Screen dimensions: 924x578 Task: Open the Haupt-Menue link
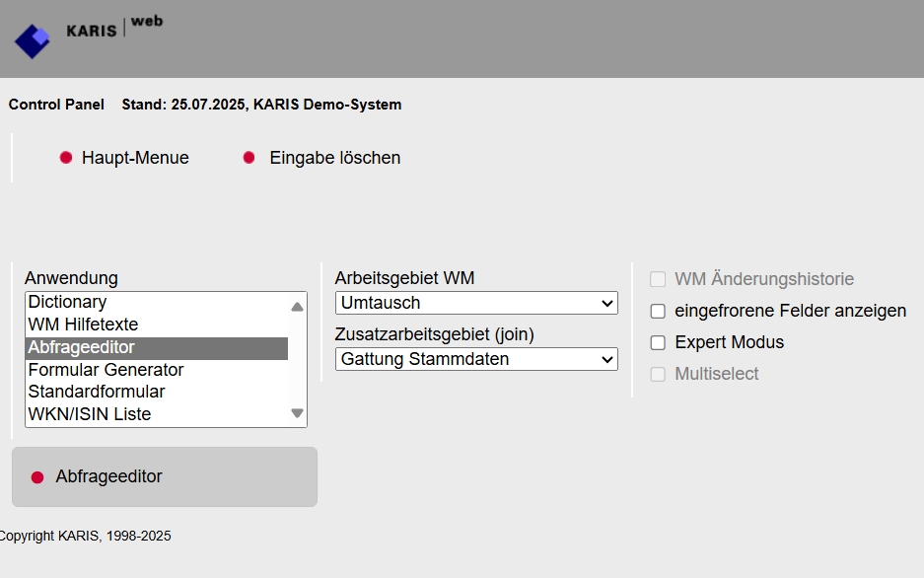tap(135, 158)
